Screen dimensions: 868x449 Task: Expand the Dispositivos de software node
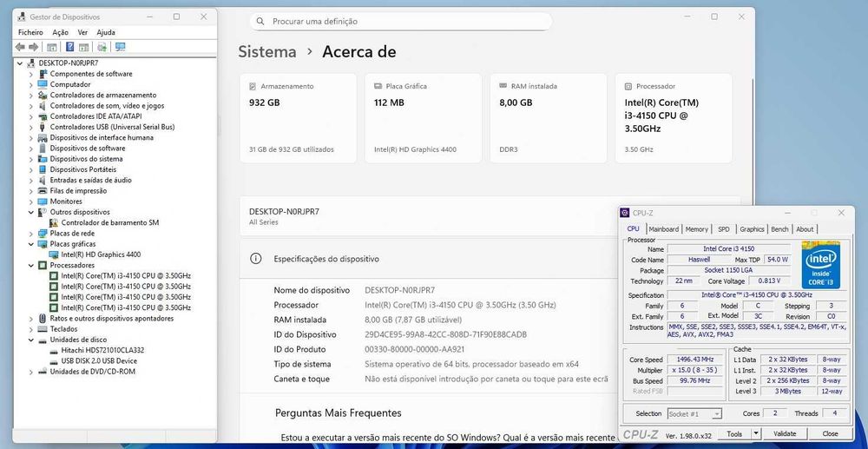pos(31,149)
